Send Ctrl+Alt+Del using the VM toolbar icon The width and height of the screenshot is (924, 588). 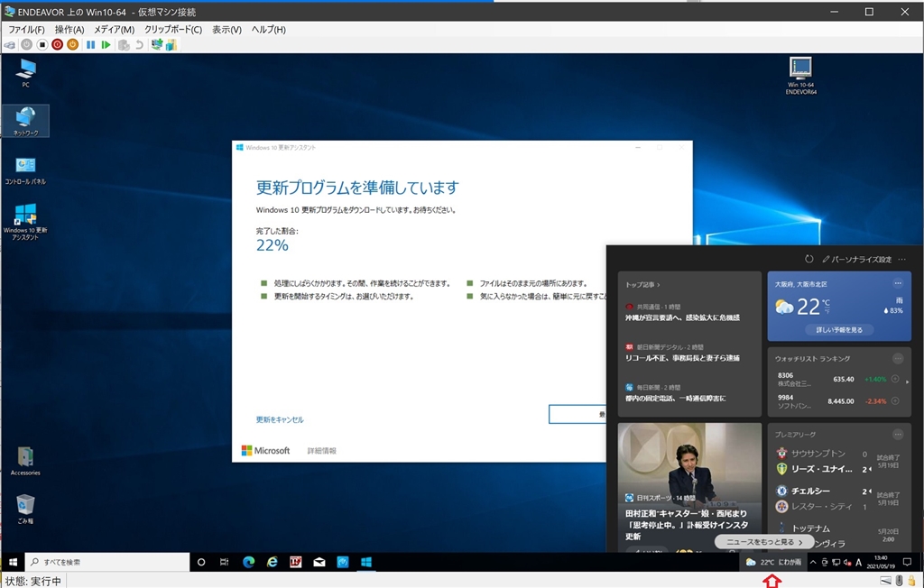(9, 45)
